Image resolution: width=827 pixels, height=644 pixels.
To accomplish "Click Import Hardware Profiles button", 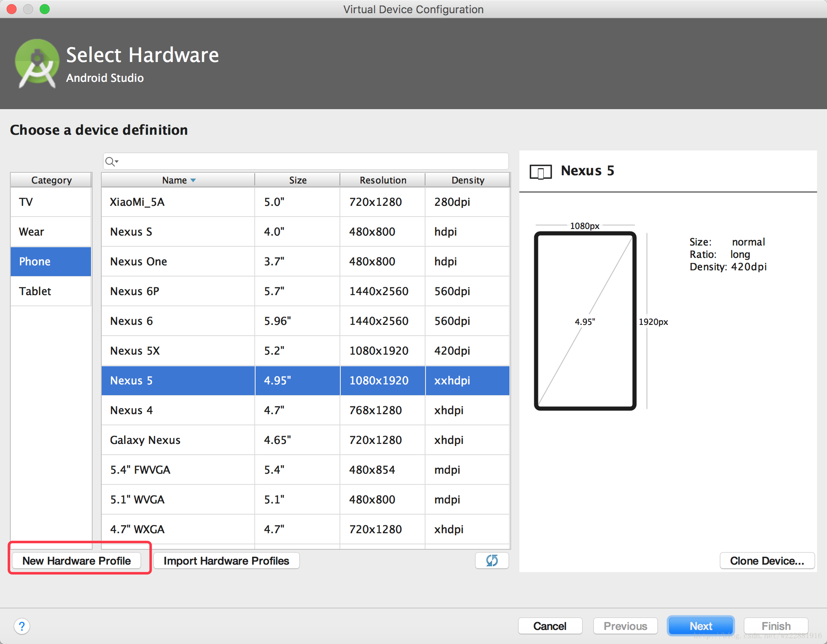I will [226, 561].
